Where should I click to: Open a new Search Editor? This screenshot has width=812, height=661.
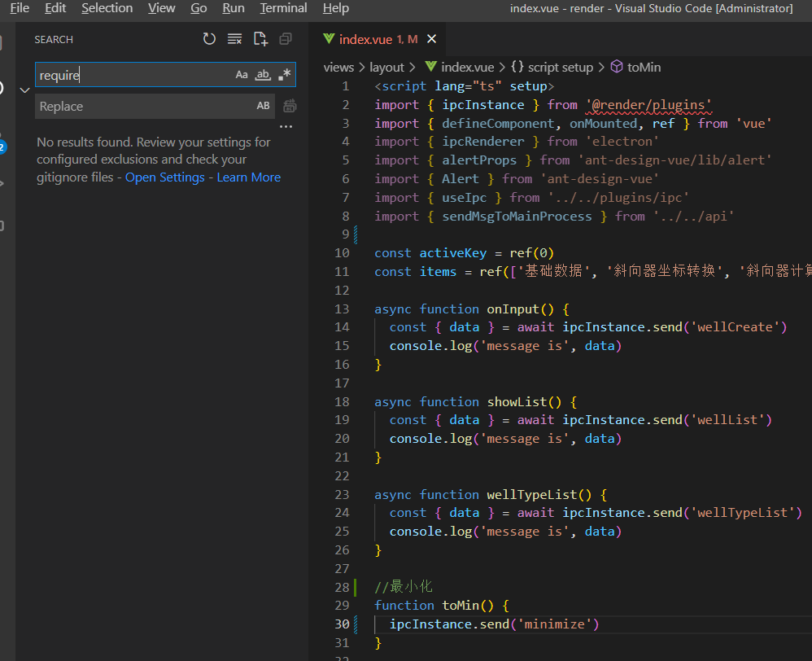[260, 38]
